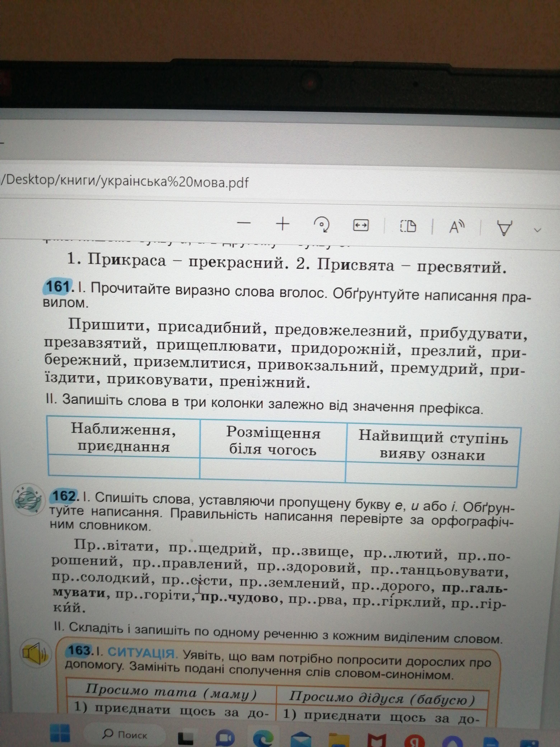Expand the Draw tool options chevron

click(x=537, y=230)
